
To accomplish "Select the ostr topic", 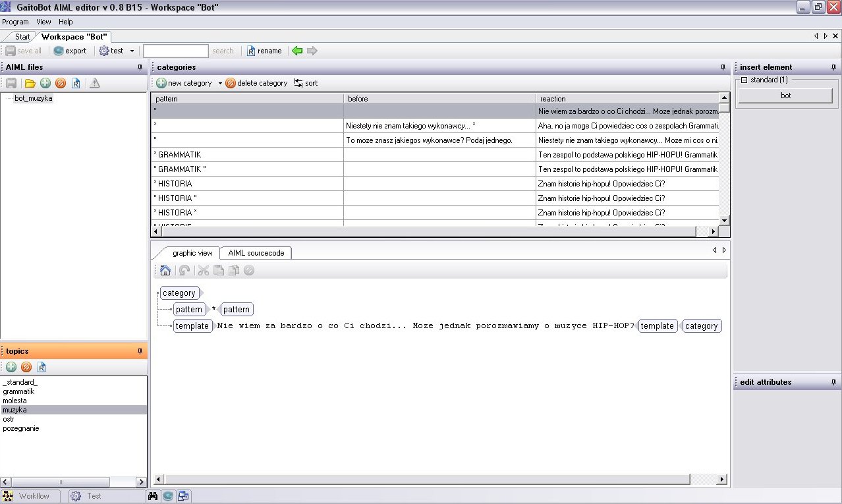I will 73,419.
